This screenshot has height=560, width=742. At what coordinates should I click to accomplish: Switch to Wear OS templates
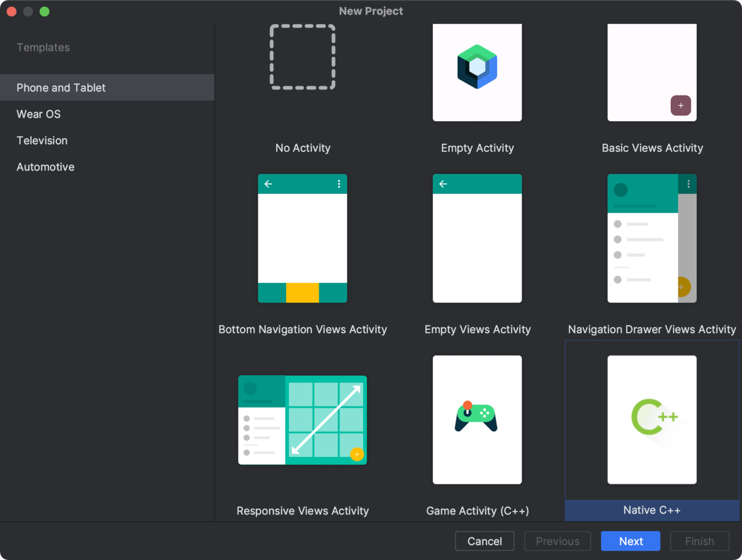38,114
